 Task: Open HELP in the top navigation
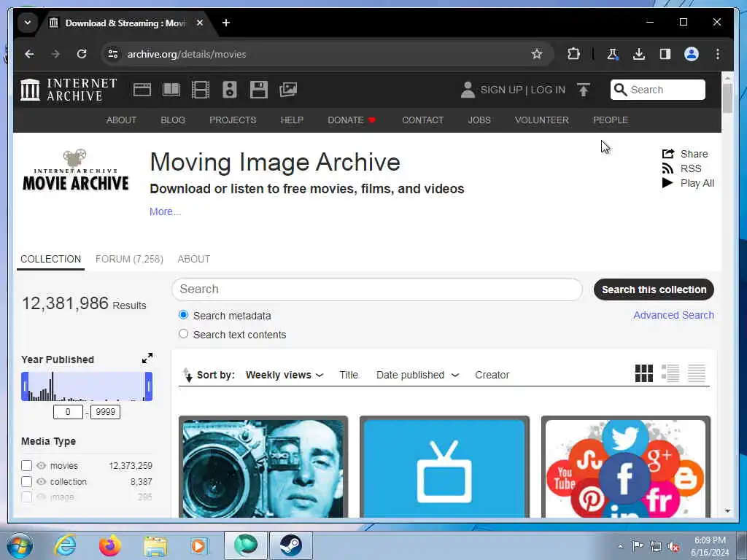click(292, 120)
